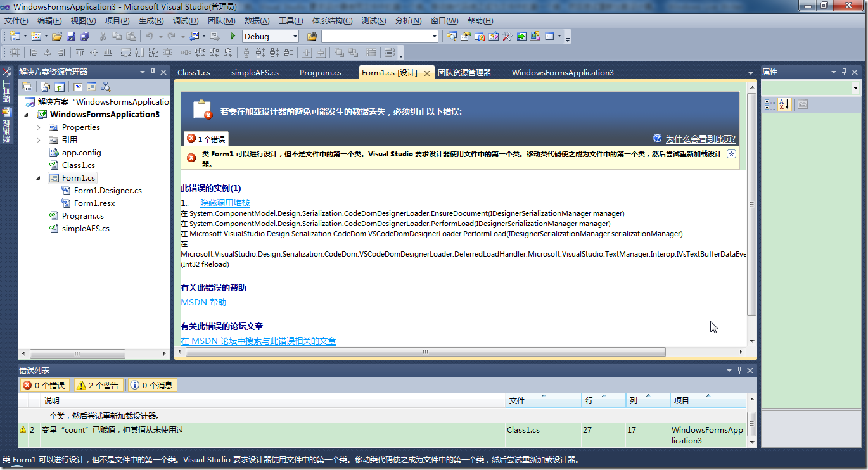Open the 调试(D) menu
868x470 pixels.
[185, 21]
